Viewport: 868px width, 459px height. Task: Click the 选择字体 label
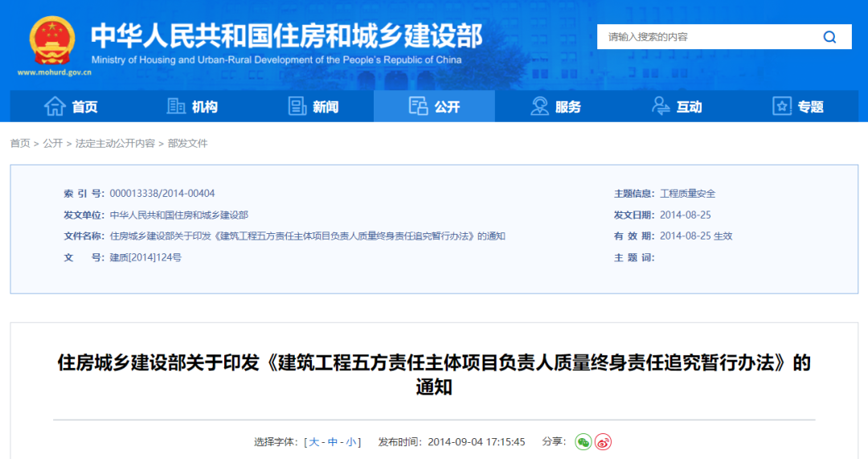click(276, 442)
